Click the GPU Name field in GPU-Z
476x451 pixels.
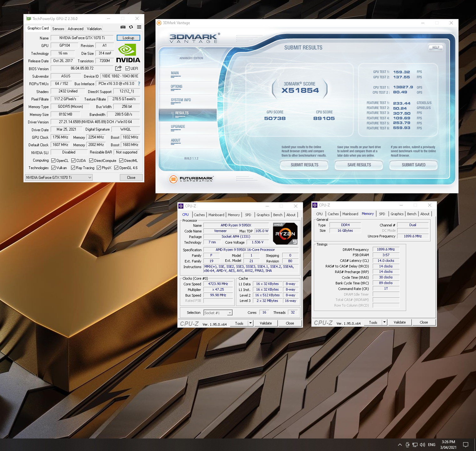coord(82,38)
